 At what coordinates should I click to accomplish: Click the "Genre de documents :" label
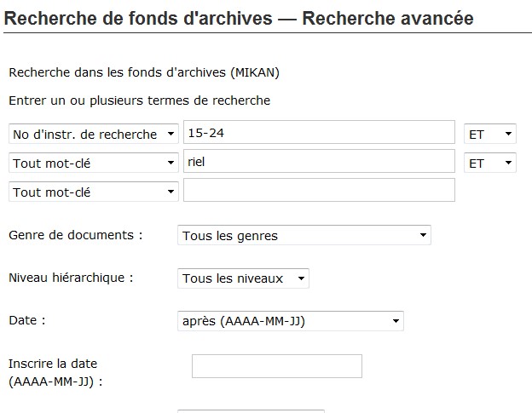(75, 234)
